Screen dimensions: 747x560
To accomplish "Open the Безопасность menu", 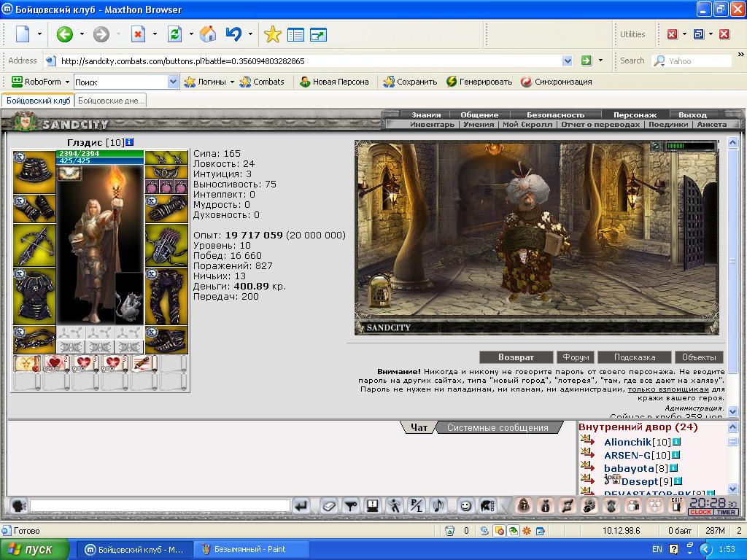I will 555,114.
